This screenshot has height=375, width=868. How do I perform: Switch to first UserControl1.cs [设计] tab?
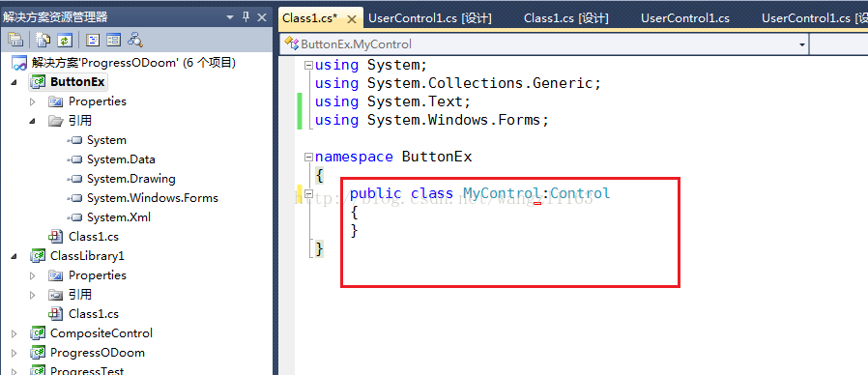tap(430, 18)
